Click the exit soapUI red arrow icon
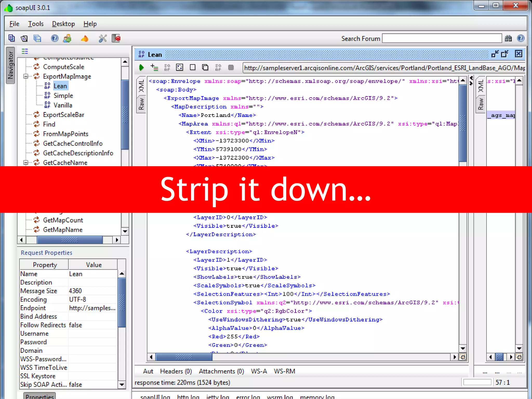 coord(116,38)
